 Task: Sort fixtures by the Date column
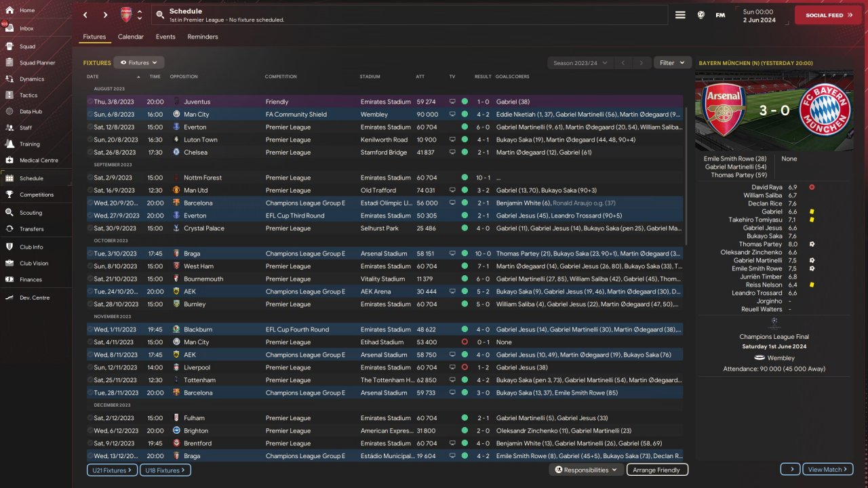[93, 77]
